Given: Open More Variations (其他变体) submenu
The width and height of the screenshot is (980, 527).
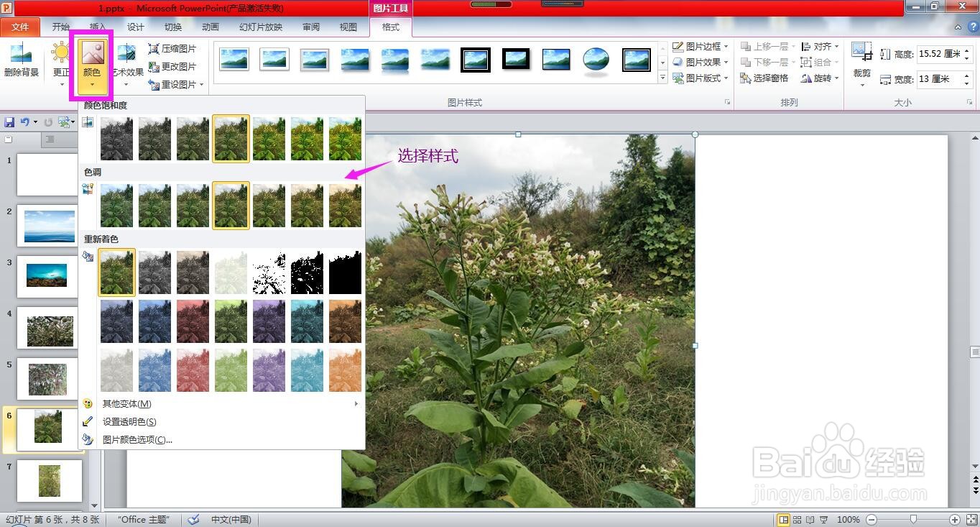Looking at the screenshot, I should (221, 404).
